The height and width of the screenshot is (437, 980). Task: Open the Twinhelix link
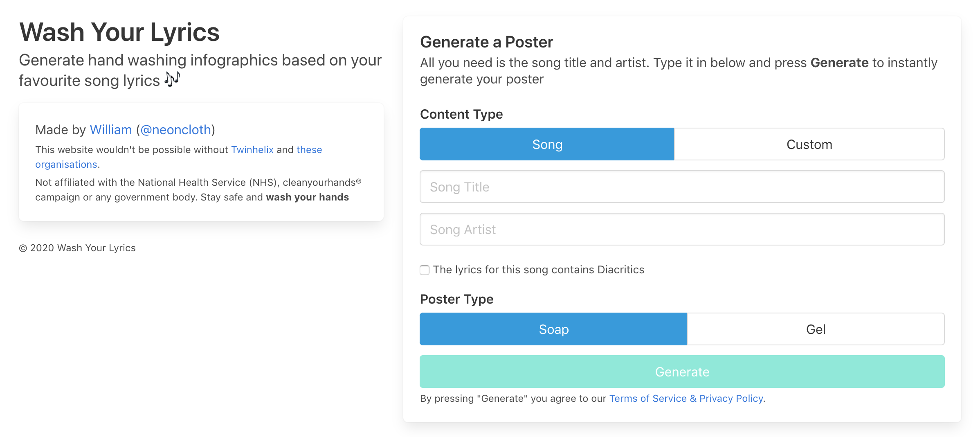click(252, 150)
